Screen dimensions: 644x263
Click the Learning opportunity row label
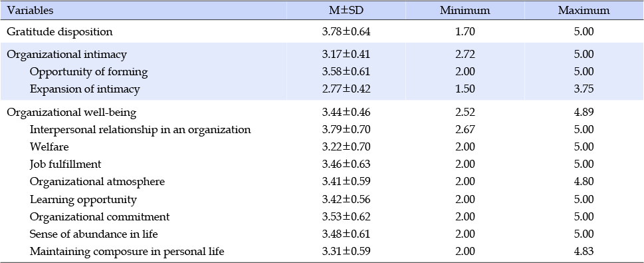tap(83, 200)
